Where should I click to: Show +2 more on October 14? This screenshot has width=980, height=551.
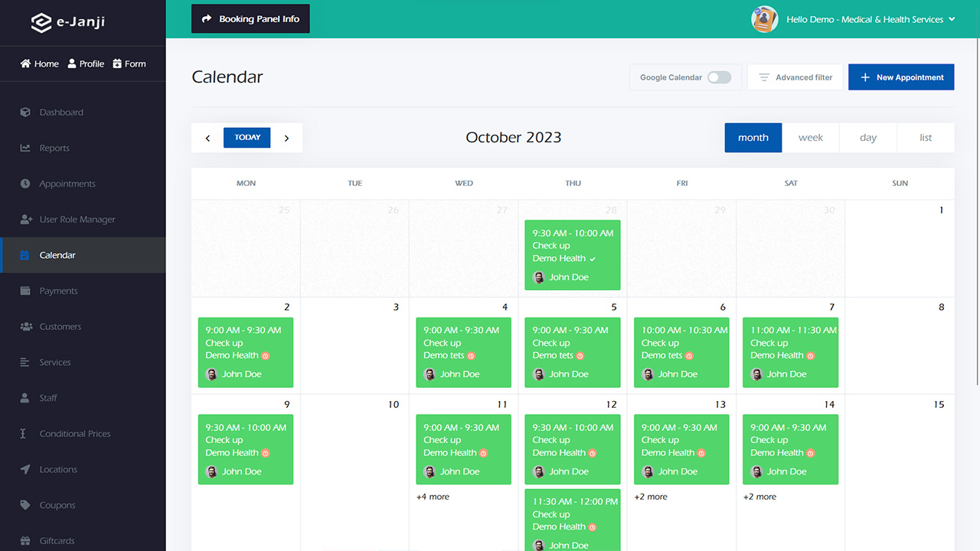759,497
